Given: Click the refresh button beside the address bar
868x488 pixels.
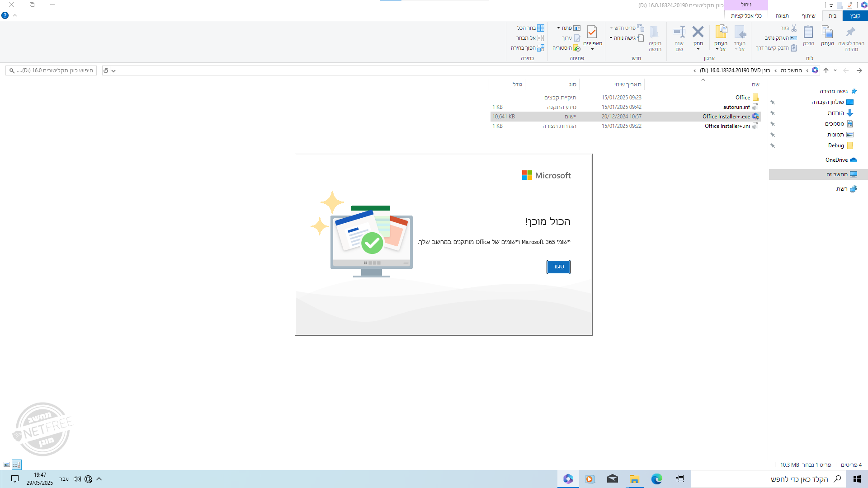Looking at the screenshot, I should [x=106, y=70].
